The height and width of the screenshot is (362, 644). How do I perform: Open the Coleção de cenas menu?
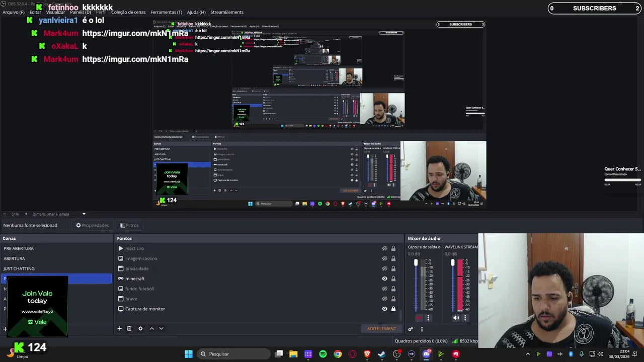click(128, 12)
